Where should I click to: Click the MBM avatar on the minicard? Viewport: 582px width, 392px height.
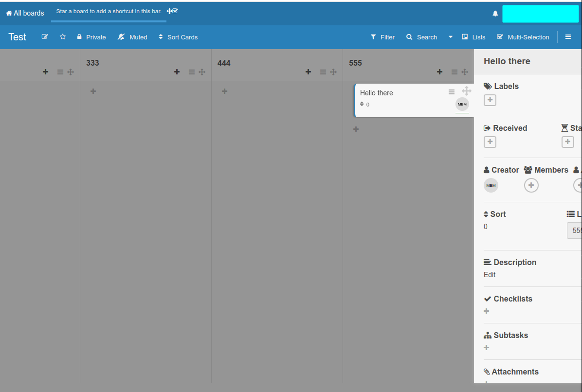tap(462, 104)
